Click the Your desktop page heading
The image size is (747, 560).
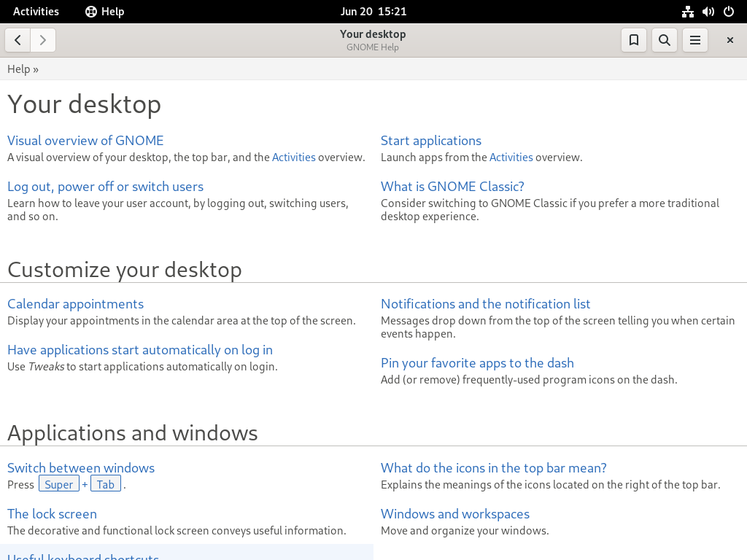pos(84,104)
